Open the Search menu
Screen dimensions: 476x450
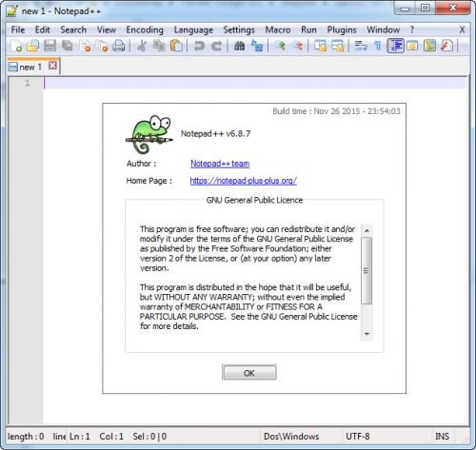coord(73,29)
